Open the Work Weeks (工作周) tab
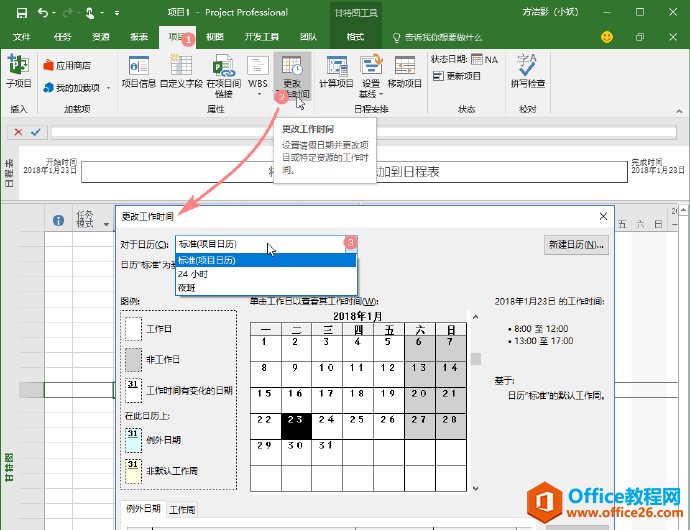 [182, 510]
